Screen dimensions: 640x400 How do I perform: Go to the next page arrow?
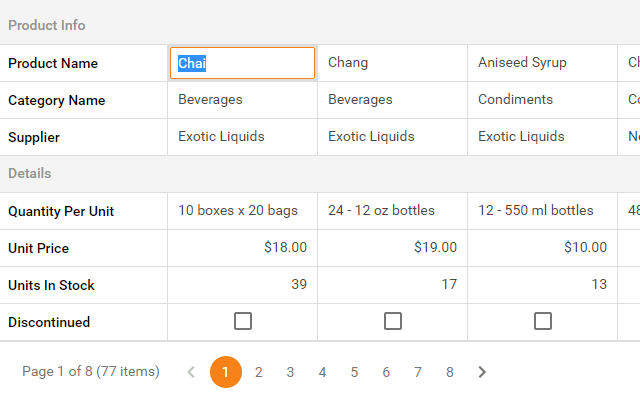pyautogui.click(x=482, y=372)
